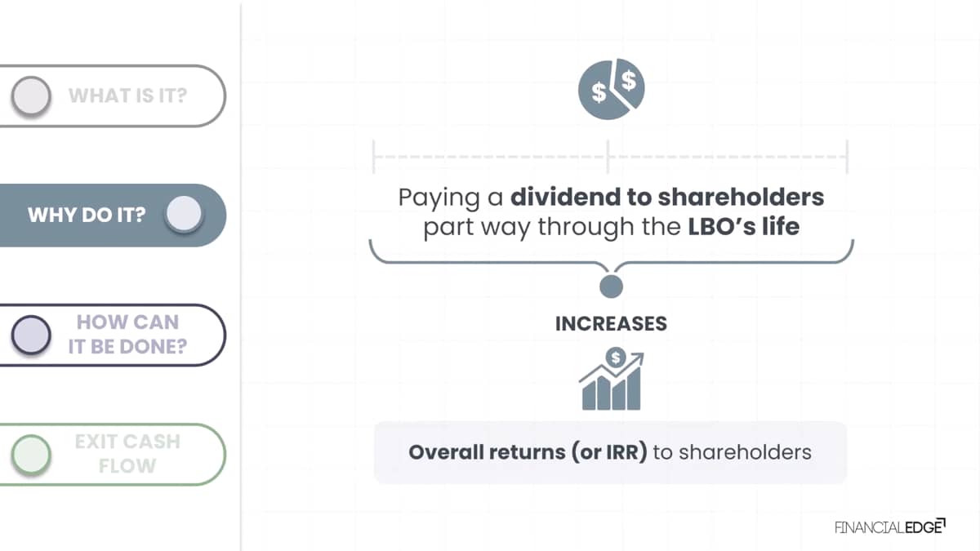
Task: Toggle the HOW CAN IT BE DONE? knob
Action: (x=31, y=335)
